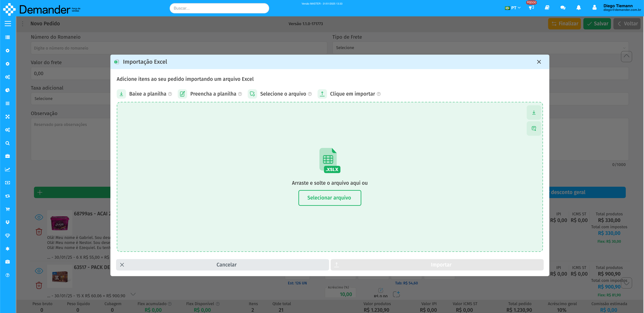Focus the Buscar search field

[x=219, y=8]
